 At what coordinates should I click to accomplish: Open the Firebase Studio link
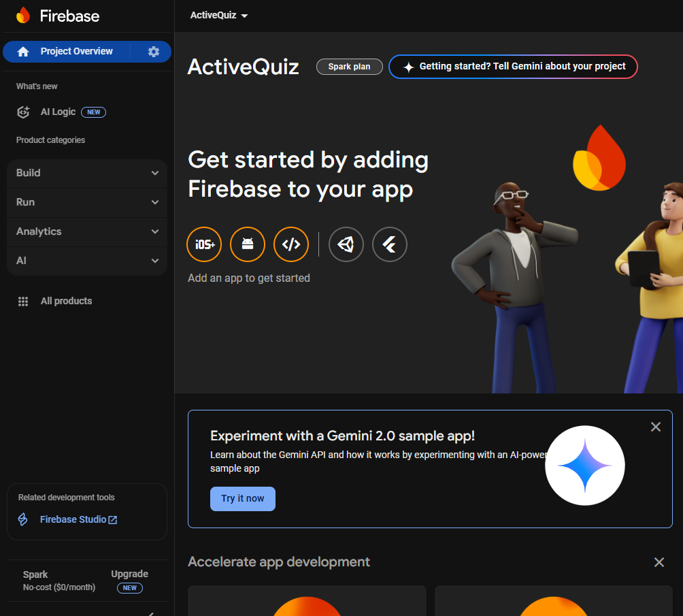tap(78, 519)
